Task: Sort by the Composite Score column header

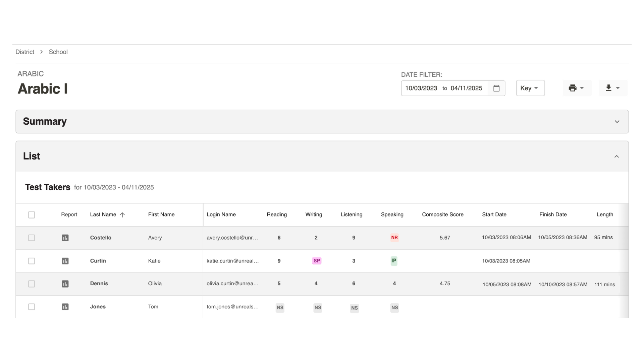Action: [x=443, y=215]
